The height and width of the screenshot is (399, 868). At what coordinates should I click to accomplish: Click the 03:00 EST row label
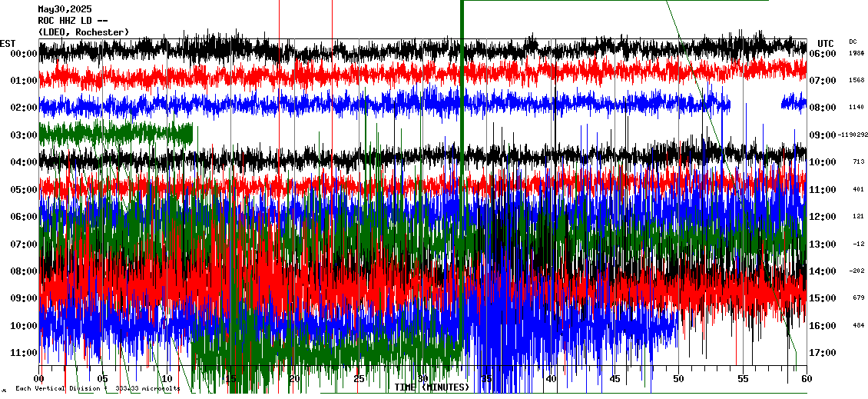pyautogui.click(x=25, y=135)
